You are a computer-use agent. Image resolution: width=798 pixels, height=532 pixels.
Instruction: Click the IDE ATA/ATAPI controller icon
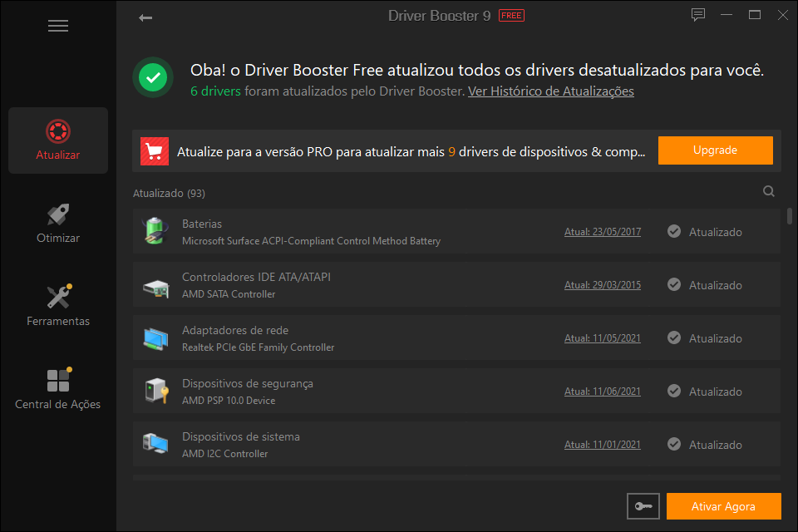point(155,288)
